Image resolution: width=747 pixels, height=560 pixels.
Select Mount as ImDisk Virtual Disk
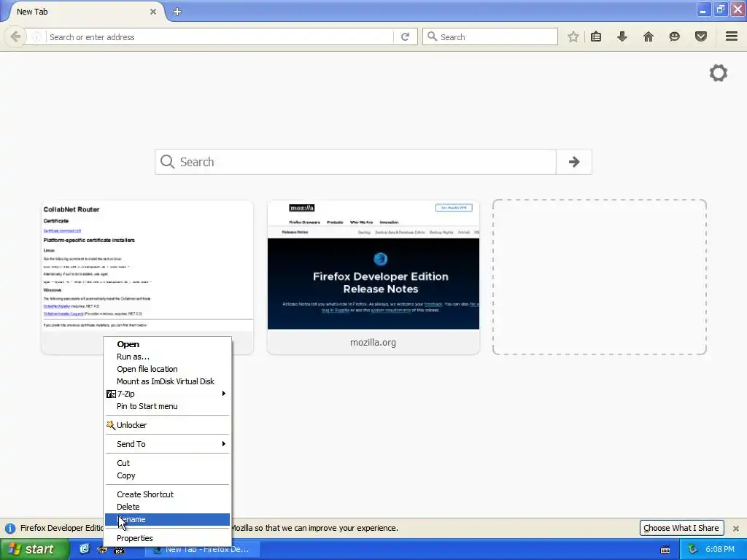click(x=167, y=381)
